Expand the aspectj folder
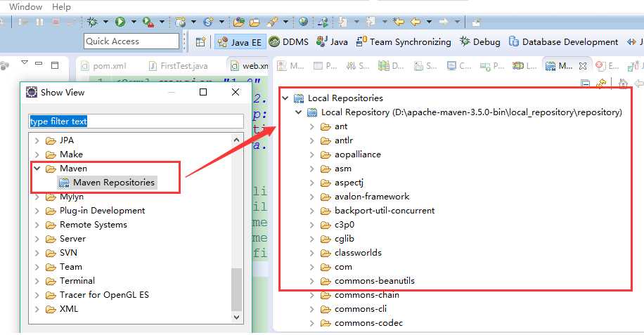The width and height of the screenshot is (644, 335). [x=312, y=183]
